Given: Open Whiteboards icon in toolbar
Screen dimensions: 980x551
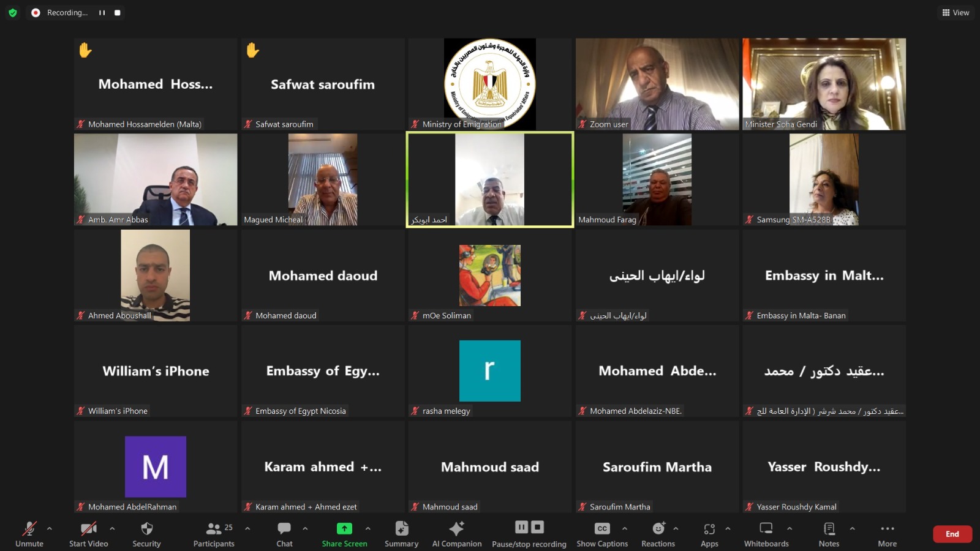Looking at the screenshot, I should [766, 528].
